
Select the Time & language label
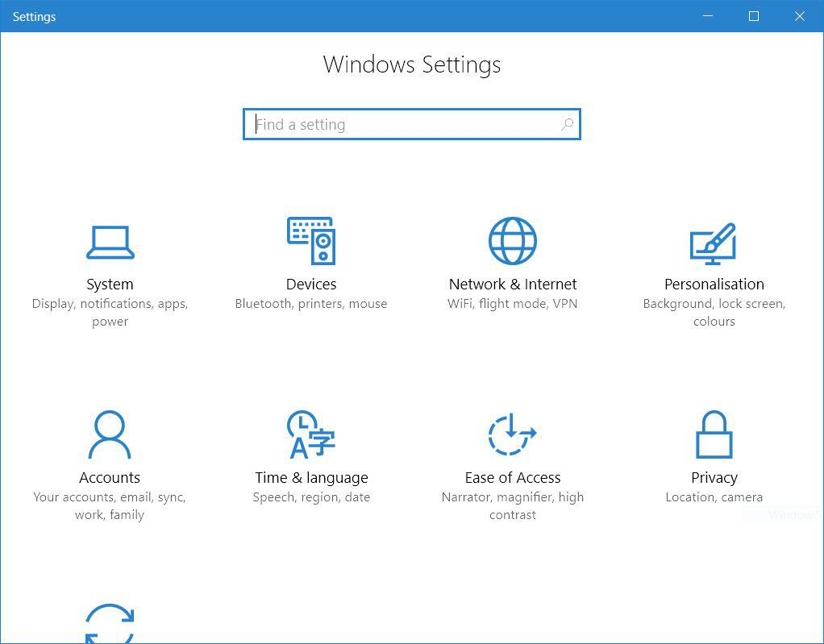312,478
